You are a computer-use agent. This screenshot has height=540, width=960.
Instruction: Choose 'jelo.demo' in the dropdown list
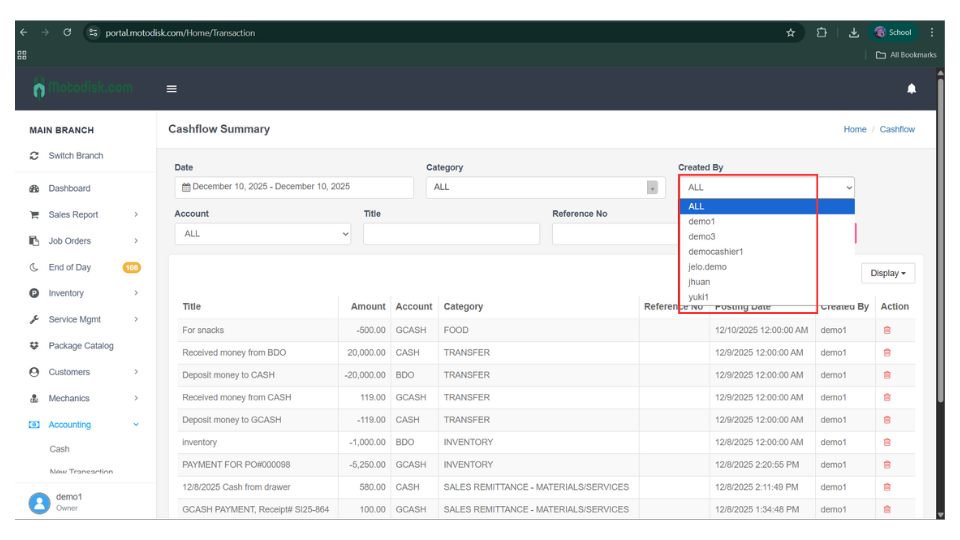click(707, 267)
